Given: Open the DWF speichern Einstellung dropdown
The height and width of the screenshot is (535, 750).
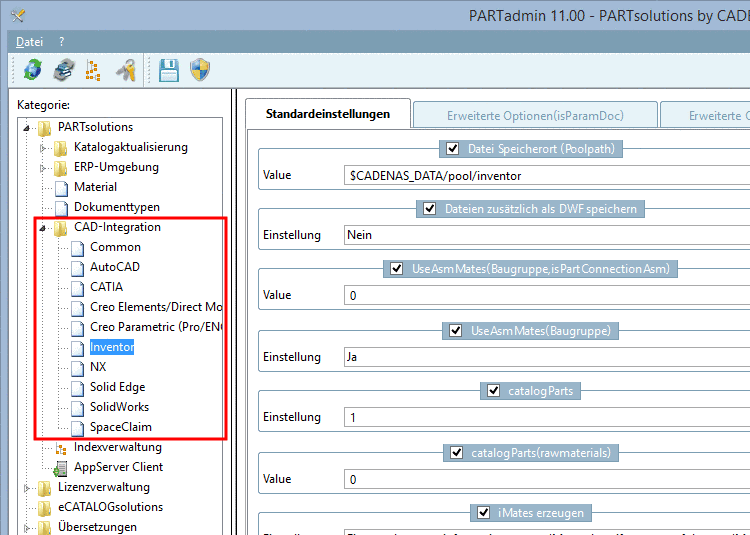Looking at the screenshot, I should tap(547, 235).
